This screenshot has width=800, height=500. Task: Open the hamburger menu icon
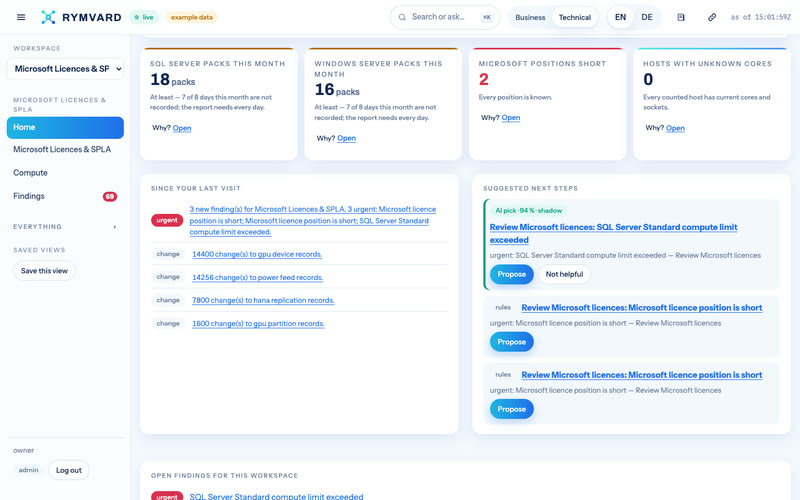click(x=21, y=17)
